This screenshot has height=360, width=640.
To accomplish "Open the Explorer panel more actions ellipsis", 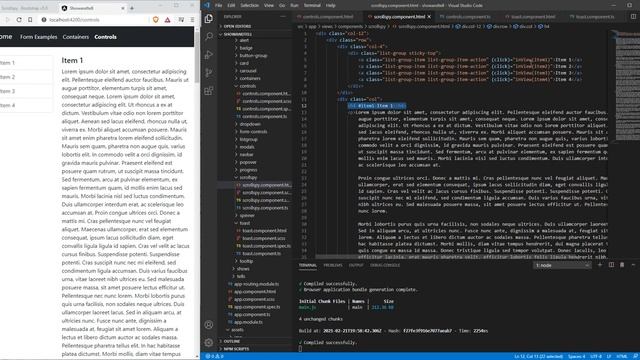I will (283, 17).
